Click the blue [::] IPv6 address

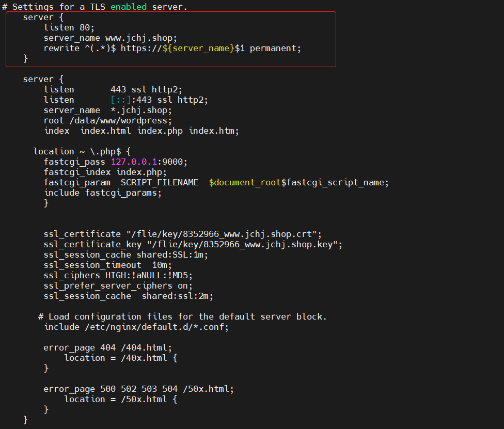click(x=121, y=100)
